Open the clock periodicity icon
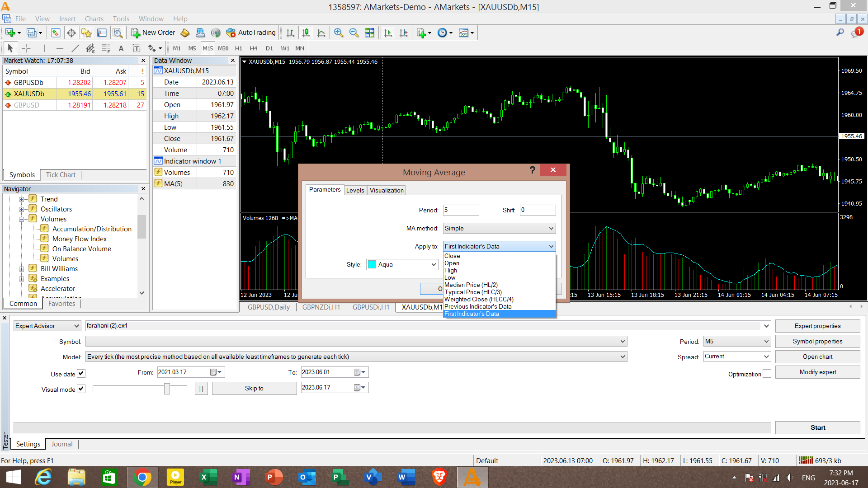The width and height of the screenshot is (868, 488). 445,33
